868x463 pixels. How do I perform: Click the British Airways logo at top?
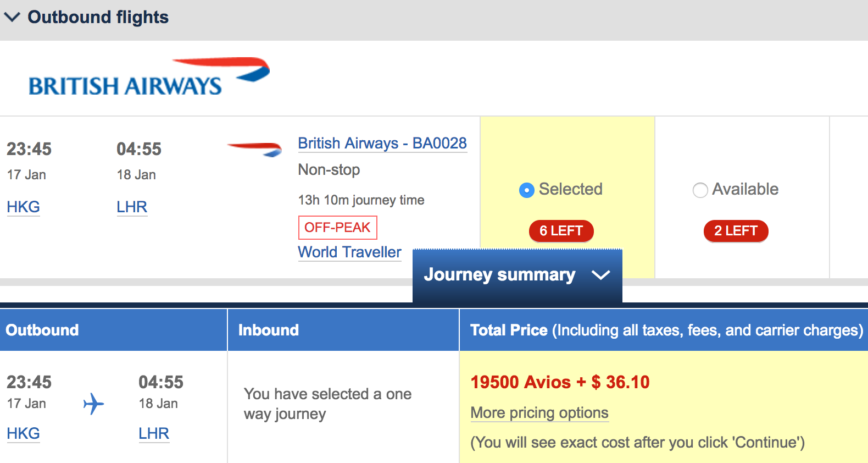click(x=149, y=78)
